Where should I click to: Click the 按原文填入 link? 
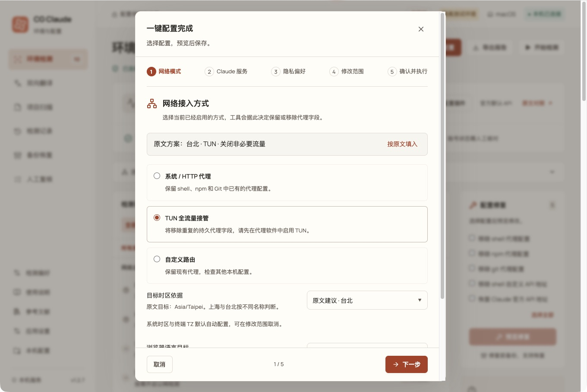coord(402,144)
